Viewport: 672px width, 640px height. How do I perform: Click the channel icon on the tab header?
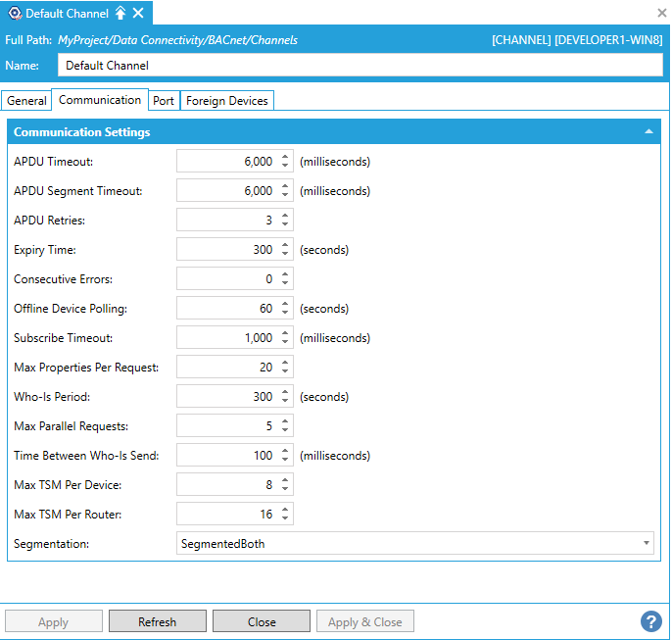pyautogui.click(x=14, y=13)
